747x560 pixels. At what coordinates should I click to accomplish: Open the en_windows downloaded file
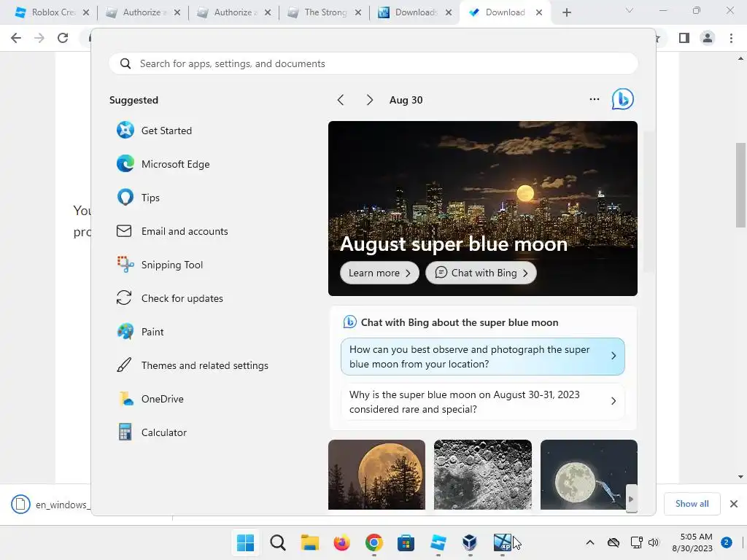[50, 504]
